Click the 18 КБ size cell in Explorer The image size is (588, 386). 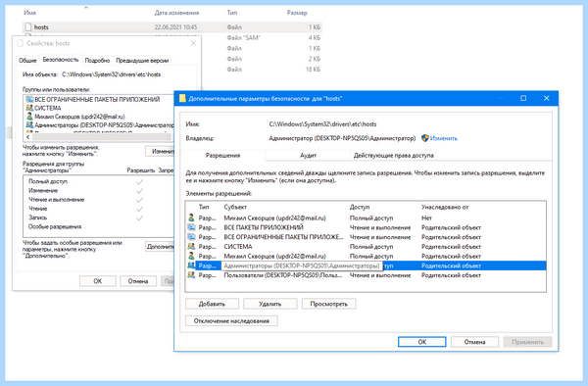coord(313,69)
